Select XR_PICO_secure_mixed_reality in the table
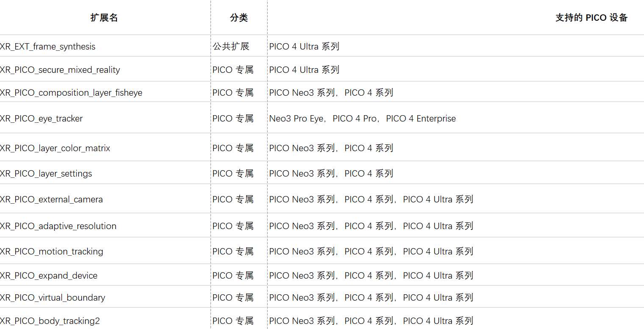The height and width of the screenshot is (329, 644). tap(60, 70)
